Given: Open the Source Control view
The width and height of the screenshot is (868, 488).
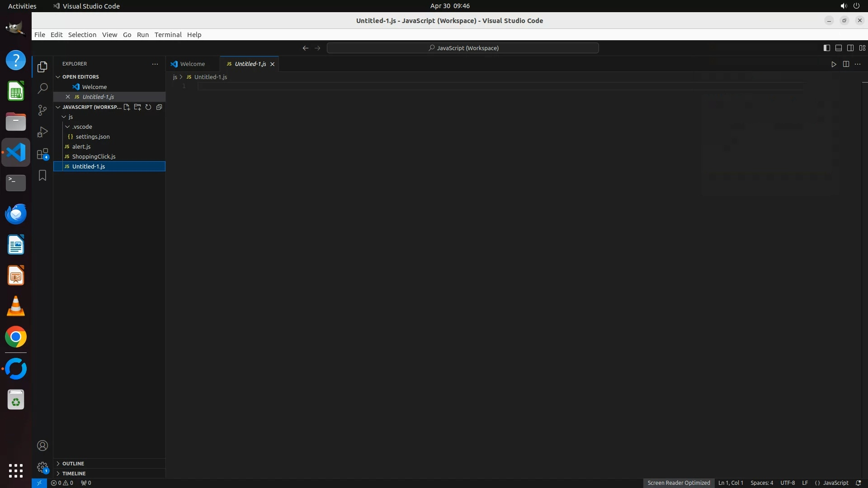Looking at the screenshot, I should (x=42, y=110).
